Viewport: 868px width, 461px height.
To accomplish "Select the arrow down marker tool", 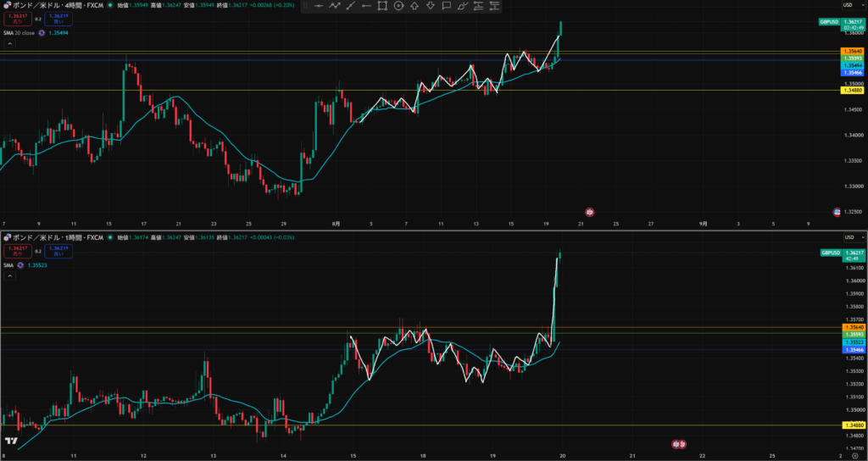I will 431,6.
